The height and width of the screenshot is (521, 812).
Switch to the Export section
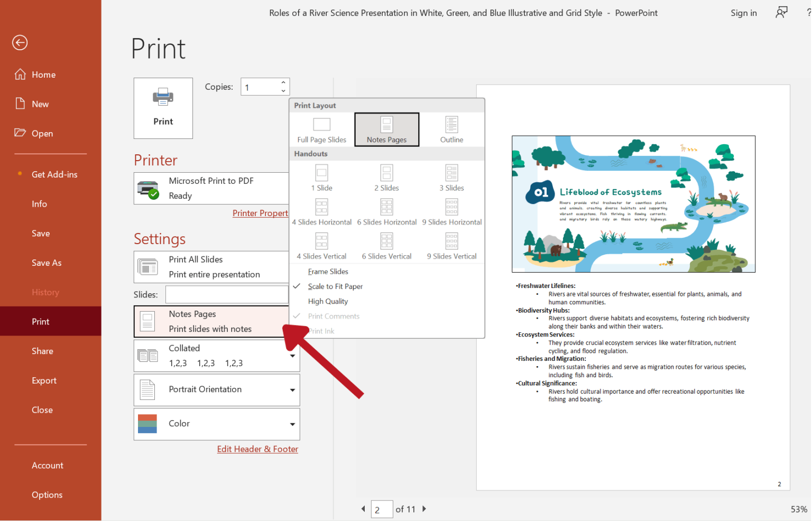(x=44, y=380)
